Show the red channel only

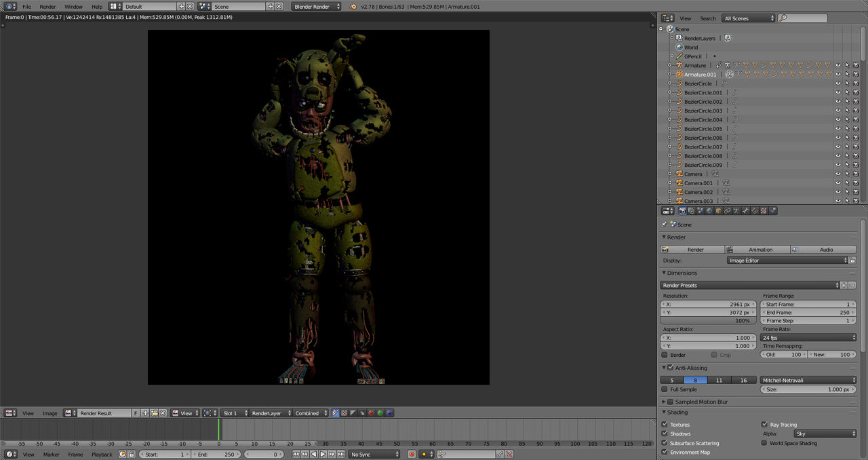pyautogui.click(x=371, y=413)
